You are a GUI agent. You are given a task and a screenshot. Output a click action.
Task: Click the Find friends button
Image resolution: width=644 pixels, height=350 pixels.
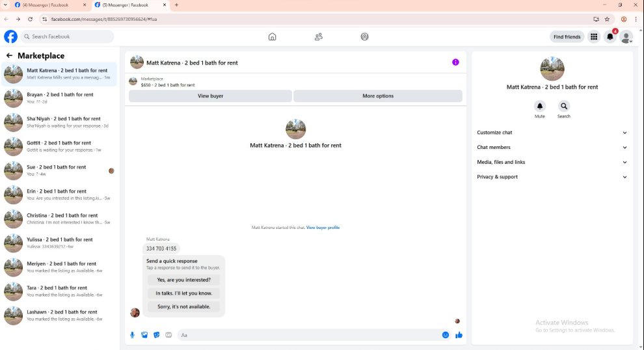567,37
